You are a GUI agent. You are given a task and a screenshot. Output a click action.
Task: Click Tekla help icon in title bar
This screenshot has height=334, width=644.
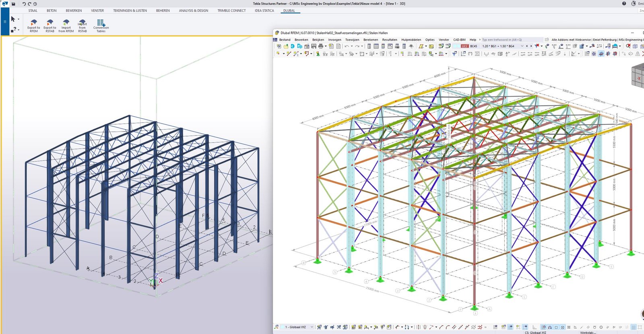click(x=624, y=4)
